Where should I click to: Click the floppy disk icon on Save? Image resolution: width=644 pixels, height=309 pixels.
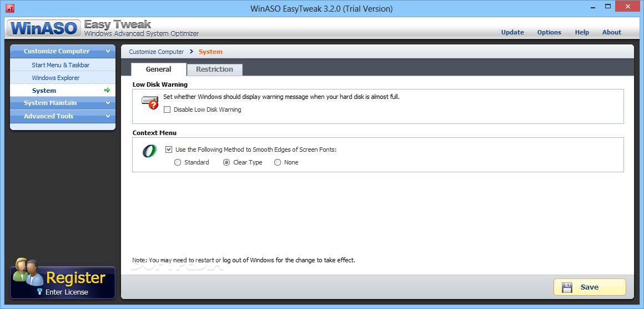point(567,287)
